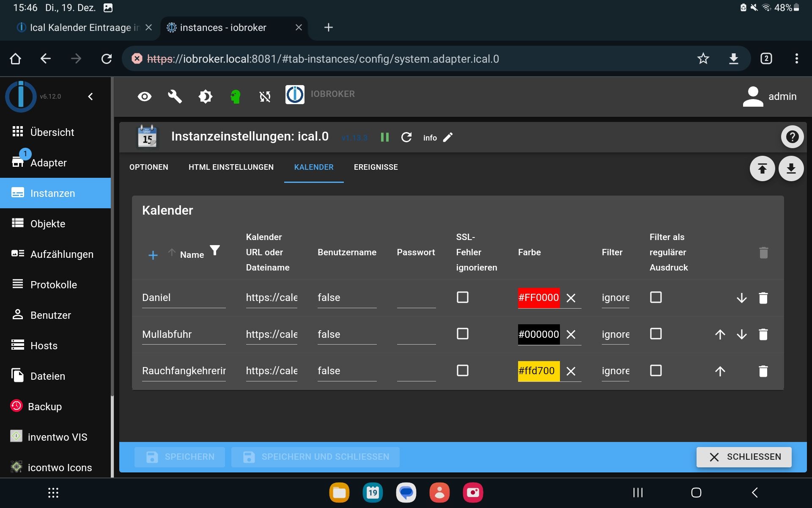Collapse the left sidebar with chevron

tap(91, 97)
